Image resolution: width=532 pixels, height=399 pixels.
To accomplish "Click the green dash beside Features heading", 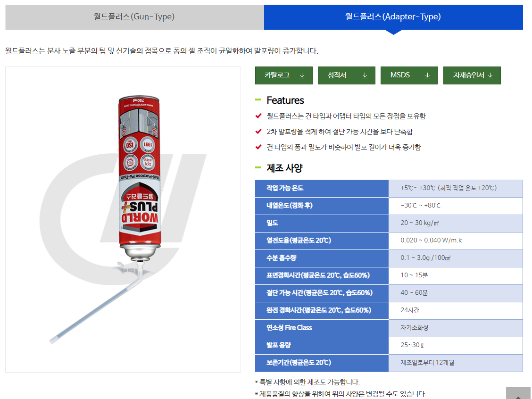I will coord(258,100).
